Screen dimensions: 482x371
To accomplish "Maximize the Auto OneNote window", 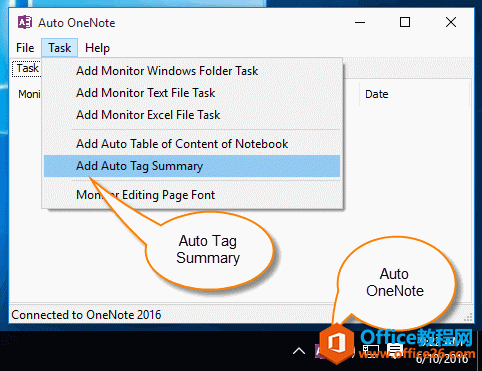I will tap(405, 22).
